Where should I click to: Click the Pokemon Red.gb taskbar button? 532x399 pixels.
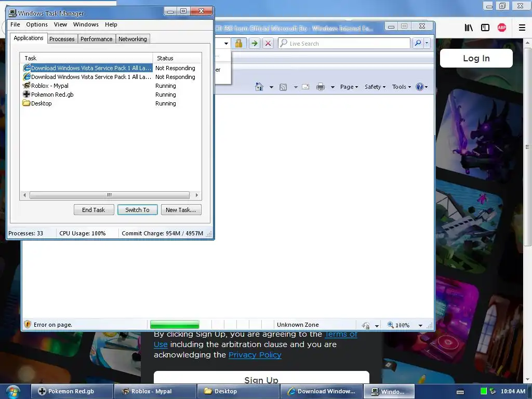72,391
